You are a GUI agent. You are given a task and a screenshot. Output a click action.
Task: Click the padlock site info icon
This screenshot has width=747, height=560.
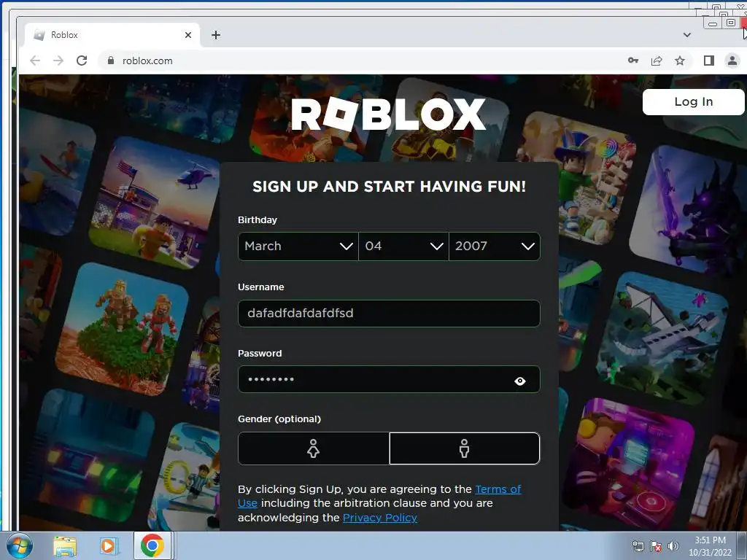click(111, 61)
